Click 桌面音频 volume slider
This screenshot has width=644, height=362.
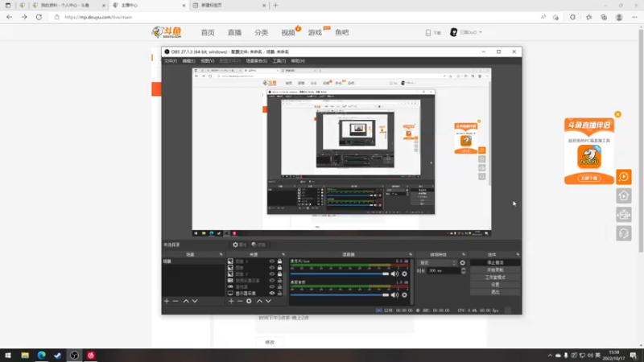tap(339, 295)
